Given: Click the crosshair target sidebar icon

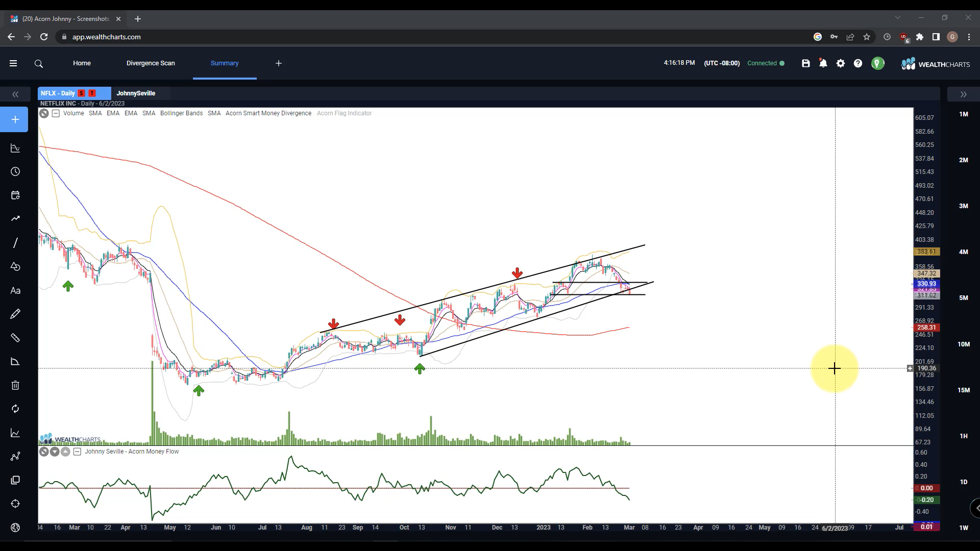Looking at the screenshot, I should pos(15,504).
